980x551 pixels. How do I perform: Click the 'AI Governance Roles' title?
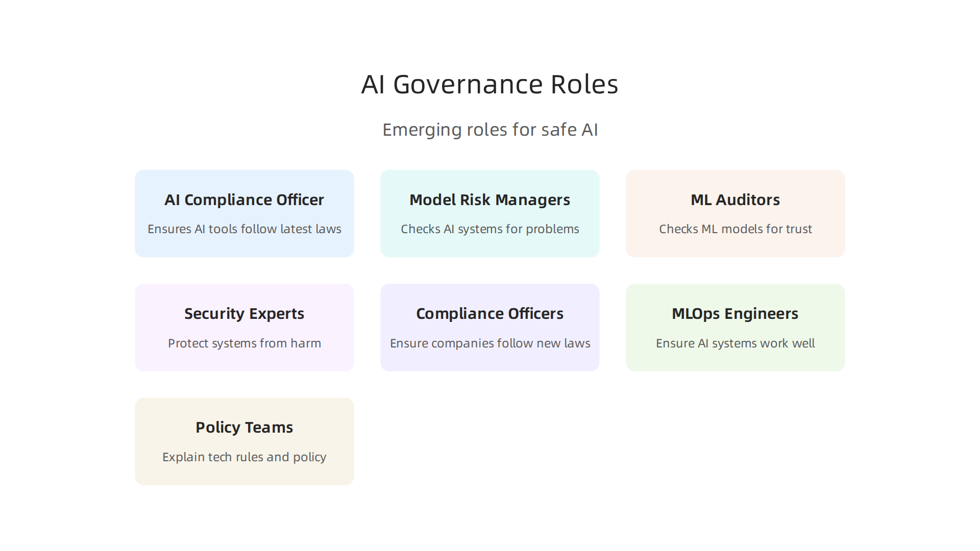point(490,84)
